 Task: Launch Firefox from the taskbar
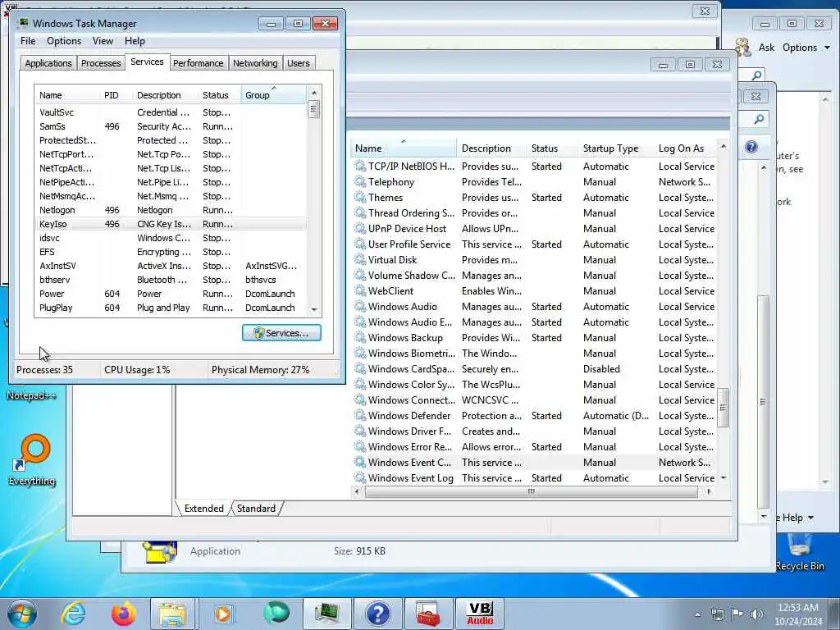click(123, 614)
